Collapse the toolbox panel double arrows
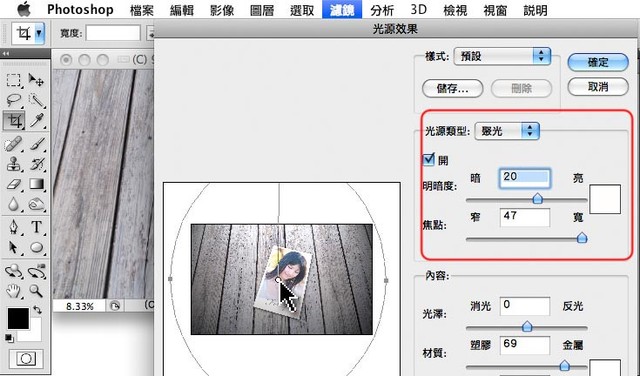 coord(6,53)
